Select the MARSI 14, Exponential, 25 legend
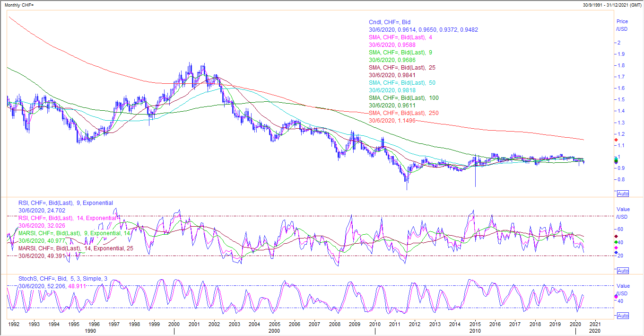The height and width of the screenshot is (336, 644). pyautogui.click(x=76, y=248)
